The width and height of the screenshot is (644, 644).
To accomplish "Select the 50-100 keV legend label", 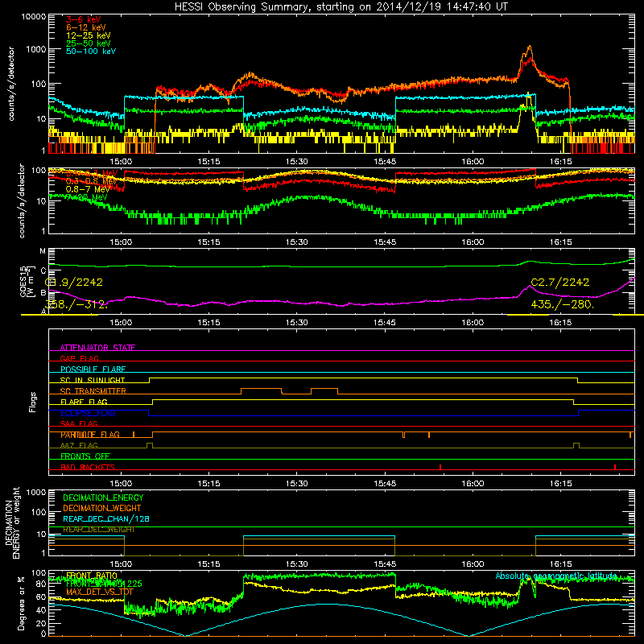I will tap(91, 52).
